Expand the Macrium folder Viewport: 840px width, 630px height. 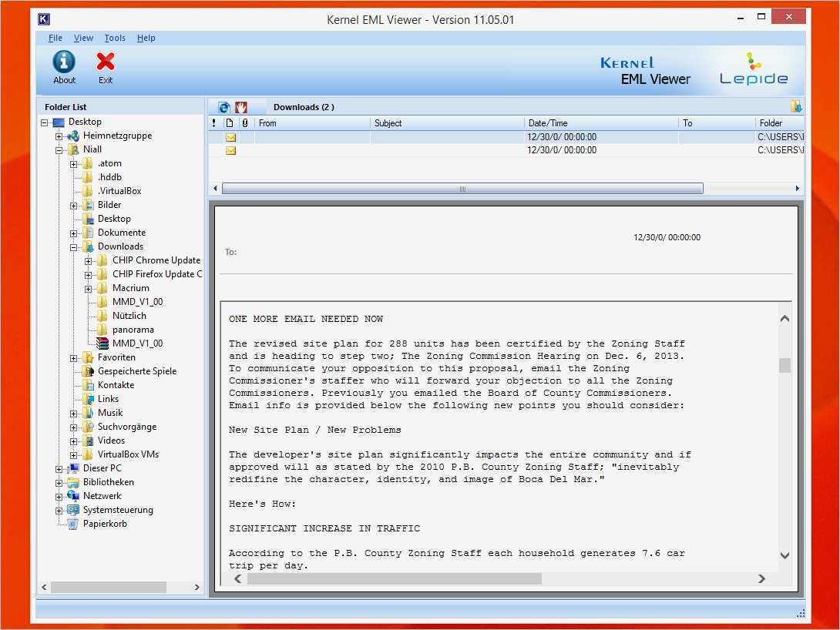pos(89,289)
